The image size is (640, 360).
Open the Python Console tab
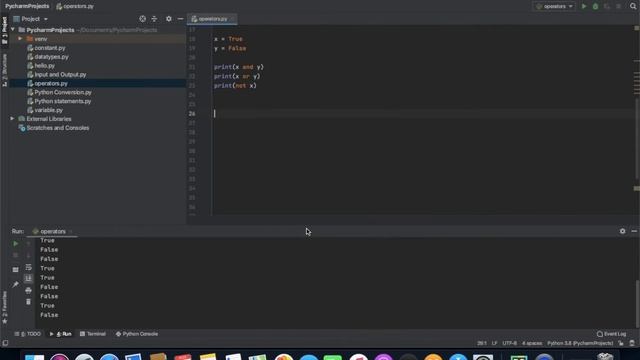coord(137,334)
